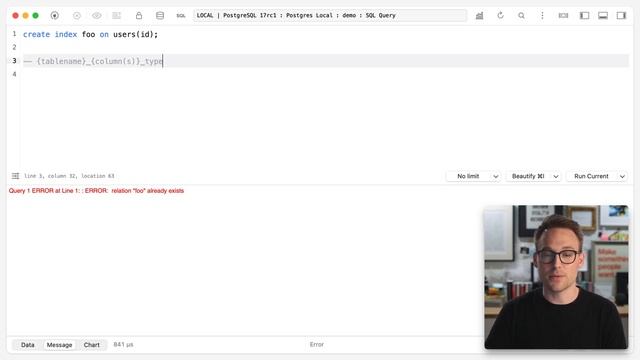Viewport: 640px width, 360px height.
Task: Switch to the Chart tab
Action: point(91,345)
